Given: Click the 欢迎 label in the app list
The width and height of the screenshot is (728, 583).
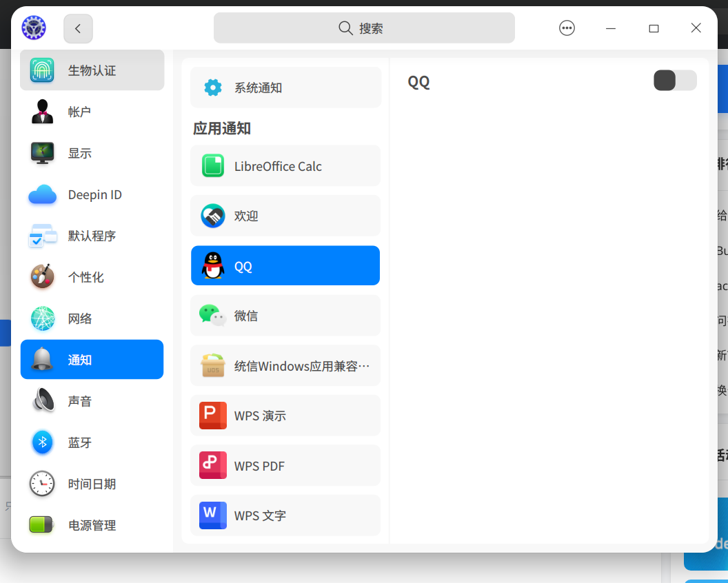Looking at the screenshot, I should [245, 216].
